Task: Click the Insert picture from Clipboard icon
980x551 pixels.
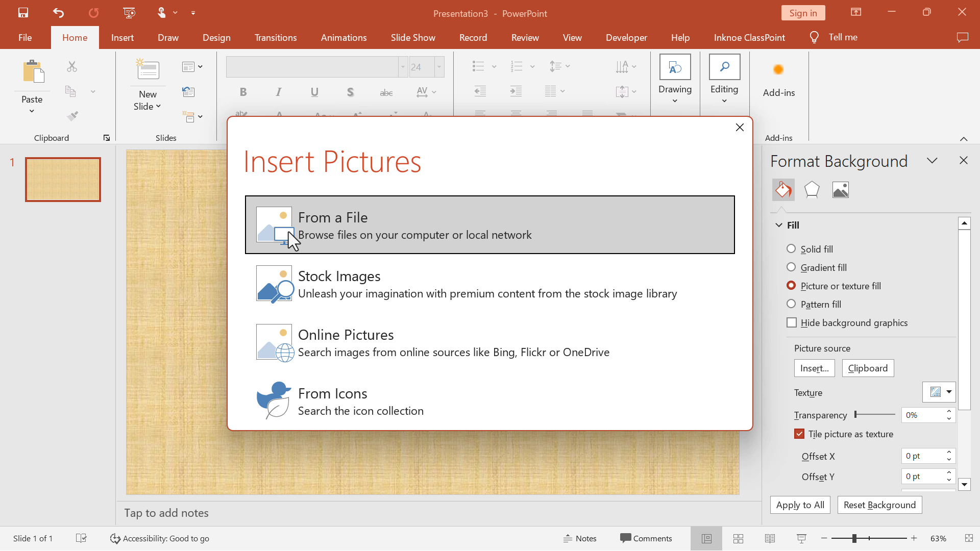Action: [x=868, y=368]
